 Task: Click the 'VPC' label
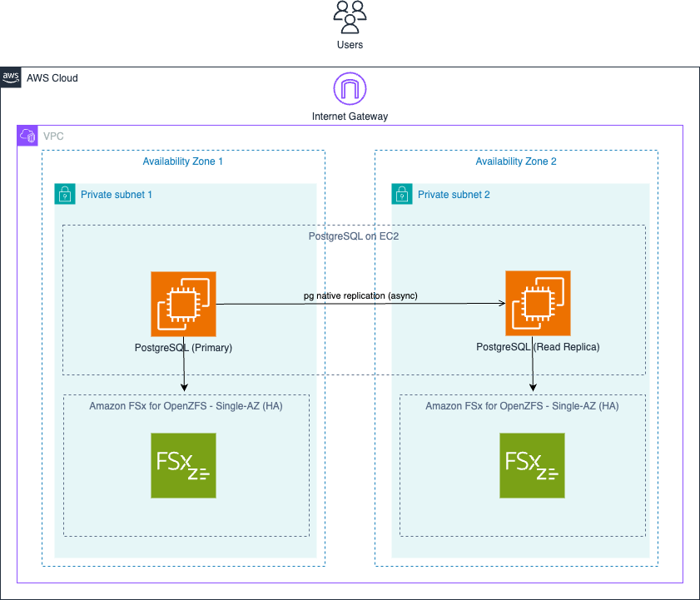tap(53, 136)
